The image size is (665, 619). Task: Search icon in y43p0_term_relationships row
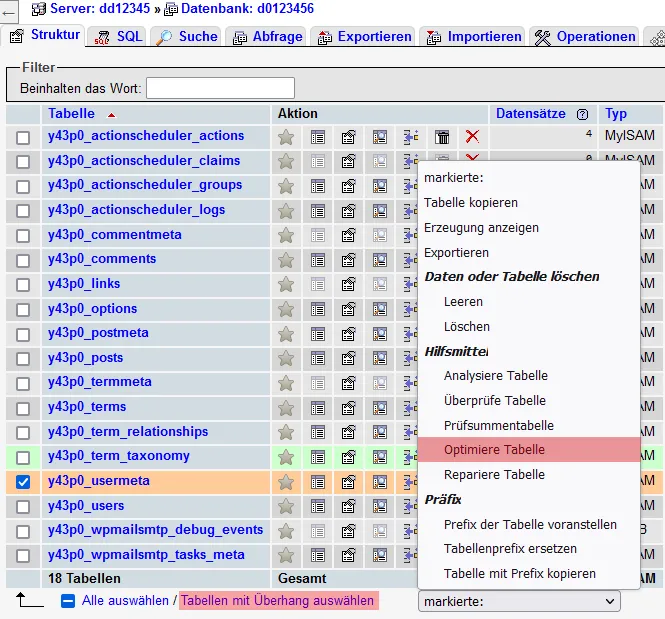coord(380,432)
